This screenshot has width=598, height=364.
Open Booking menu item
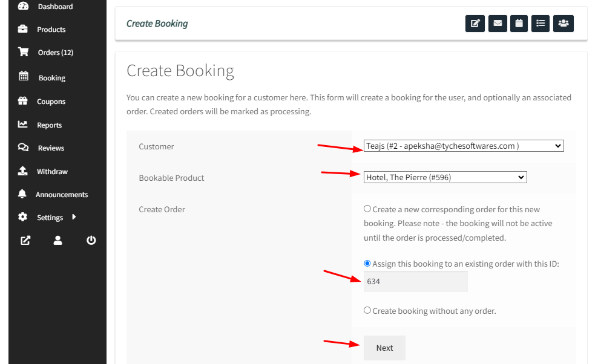click(52, 78)
